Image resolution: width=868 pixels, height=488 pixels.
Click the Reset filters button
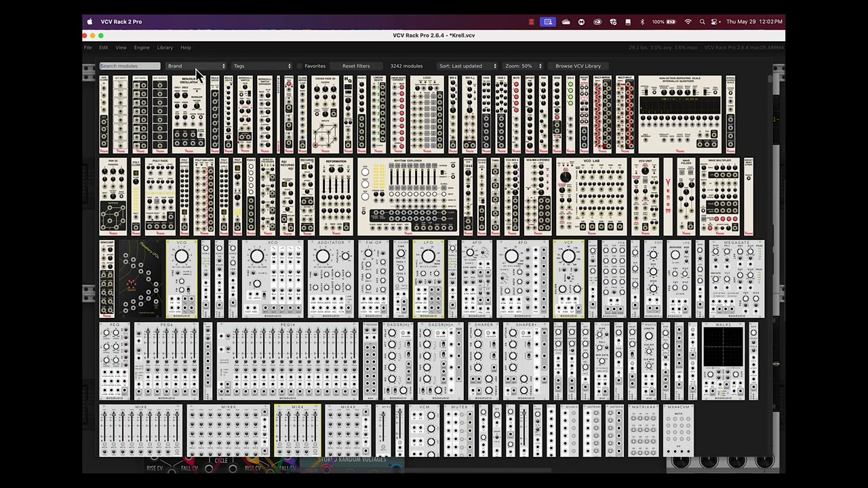pyautogui.click(x=356, y=66)
